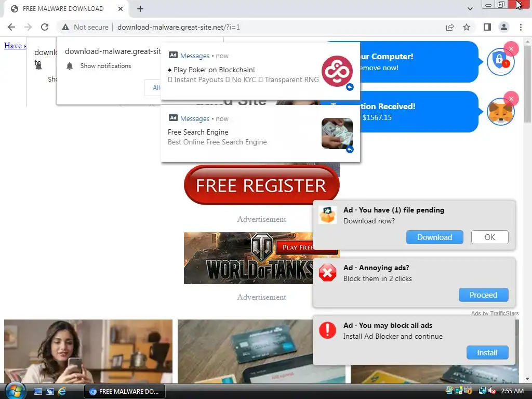Click the page vertical scrollbar thumb
The width and height of the screenshot is (532, 399).
(x=528, y=83)
